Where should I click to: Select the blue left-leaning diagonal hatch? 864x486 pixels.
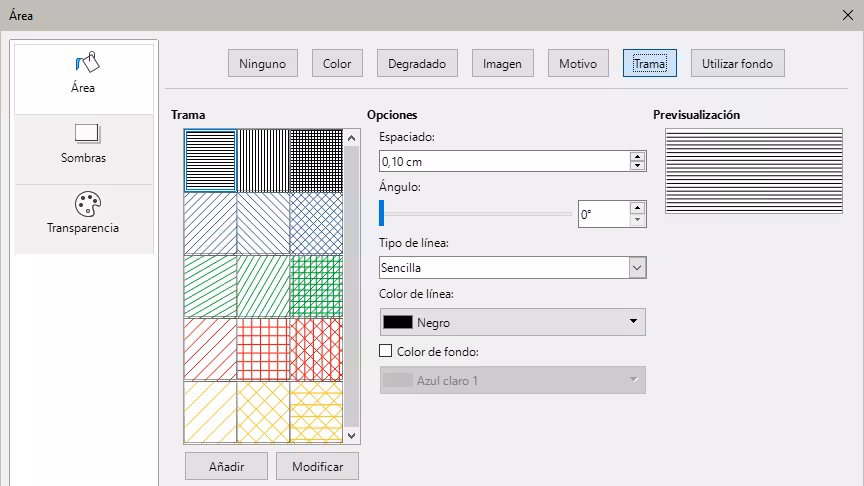pos(263,224)
